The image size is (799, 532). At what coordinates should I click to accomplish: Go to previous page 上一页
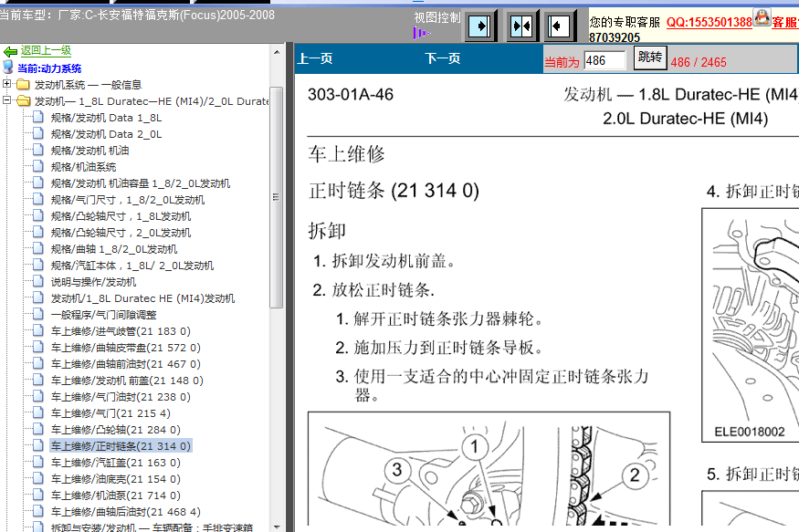click(315, 58)
